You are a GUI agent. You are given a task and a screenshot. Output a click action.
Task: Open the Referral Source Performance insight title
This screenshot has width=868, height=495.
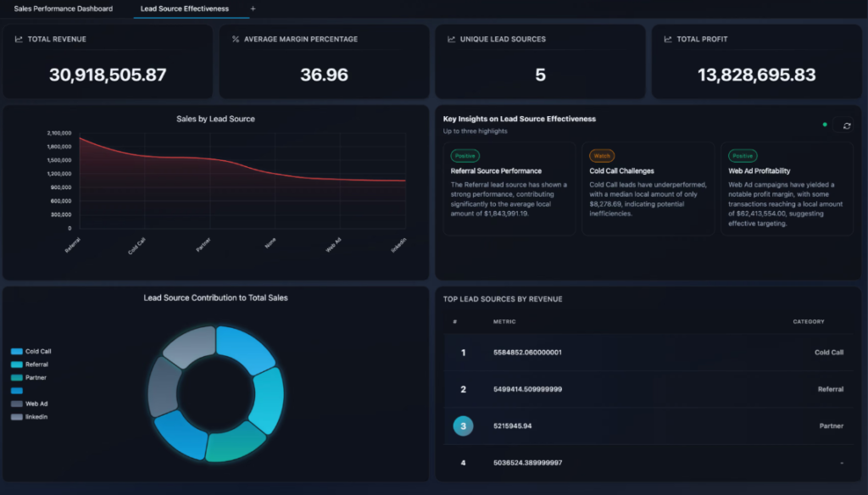[496, 171]
